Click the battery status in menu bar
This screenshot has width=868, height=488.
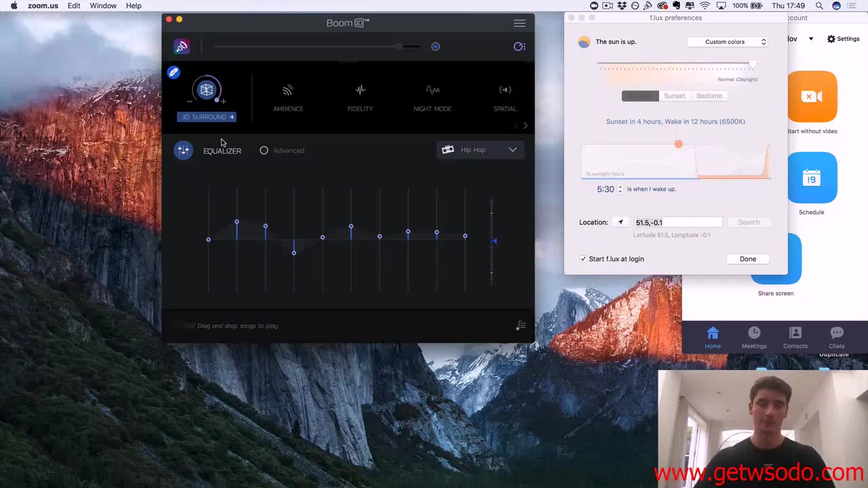coord(747,5)
